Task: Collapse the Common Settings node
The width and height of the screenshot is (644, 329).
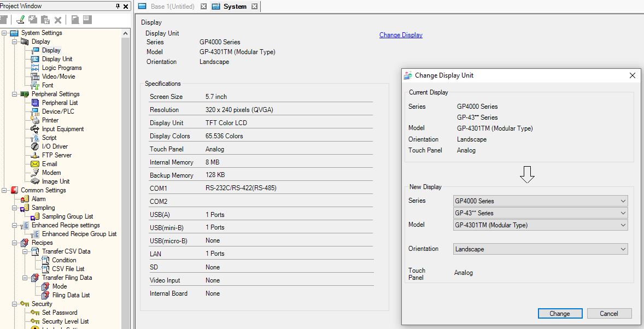Action: [4, 190]
